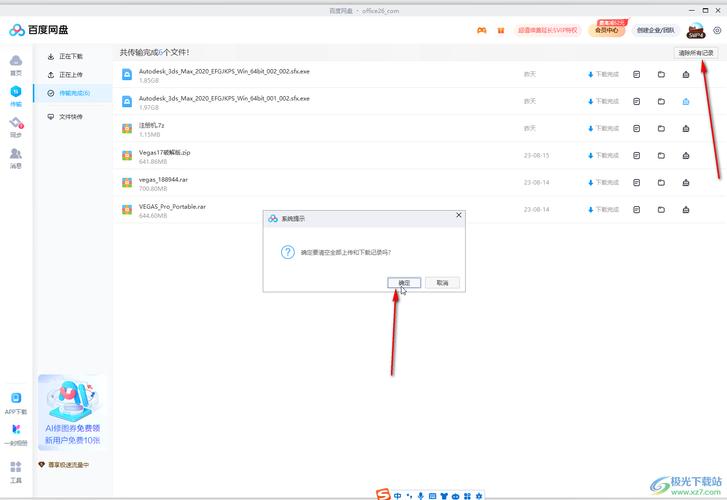Open folder icon for VEGAS_Pro_Portable.rar row

point(661,210)
